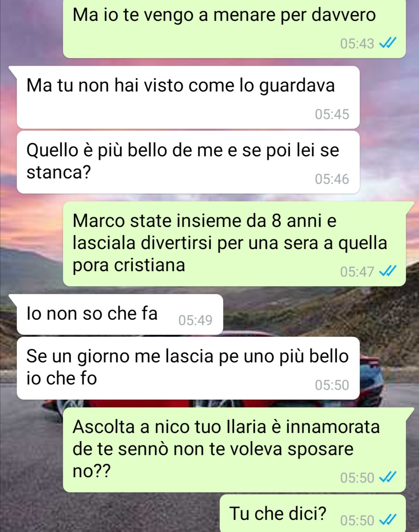Tap the word 'stanca?' in the white bubble
This screenshot has width=419, height=532.
point(59,172)
